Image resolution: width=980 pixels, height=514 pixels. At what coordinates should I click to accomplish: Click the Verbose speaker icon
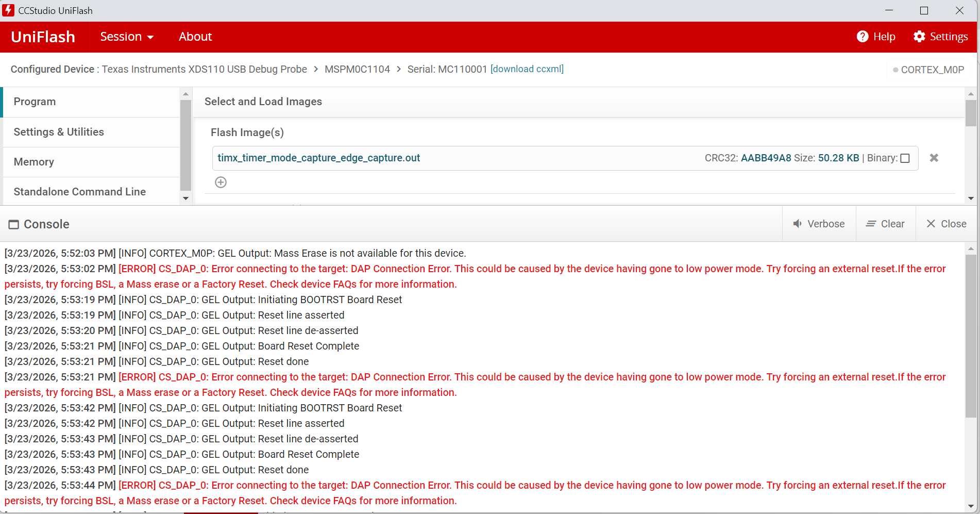tap(797, 224)
